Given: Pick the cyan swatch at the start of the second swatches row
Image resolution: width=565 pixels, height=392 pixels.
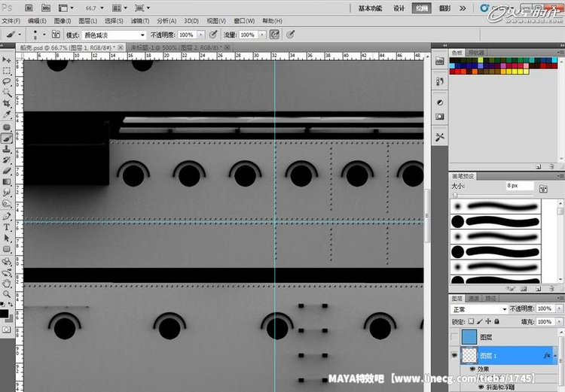Looking at the screenshot, I should tap(452, 66).
